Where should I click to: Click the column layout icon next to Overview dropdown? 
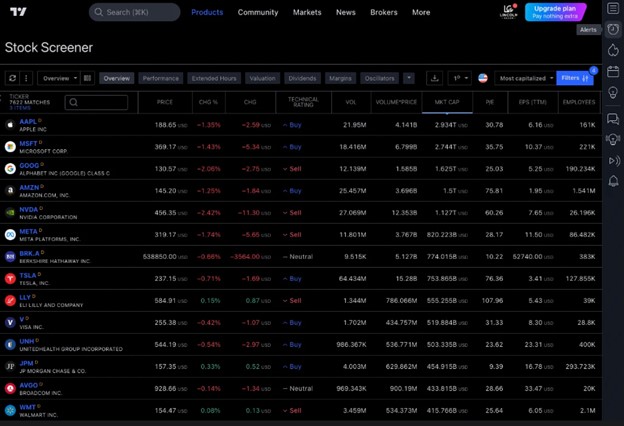click(87, 78)
